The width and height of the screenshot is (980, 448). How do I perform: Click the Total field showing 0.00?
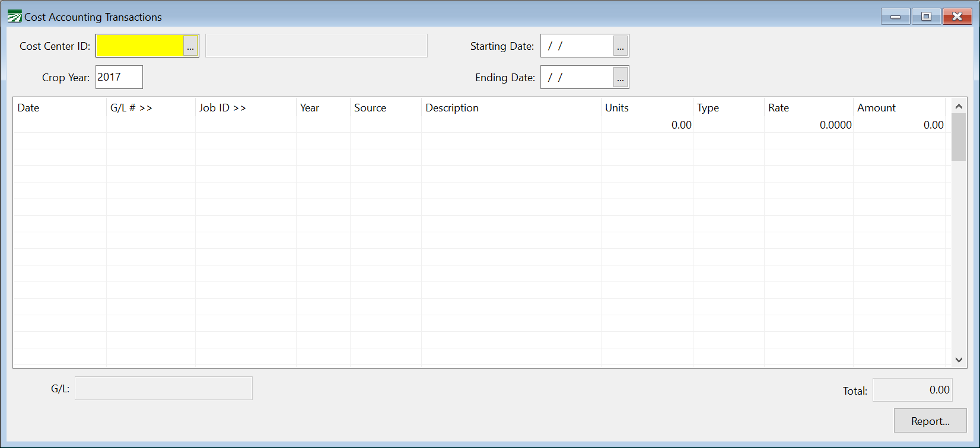coord(912,390)
